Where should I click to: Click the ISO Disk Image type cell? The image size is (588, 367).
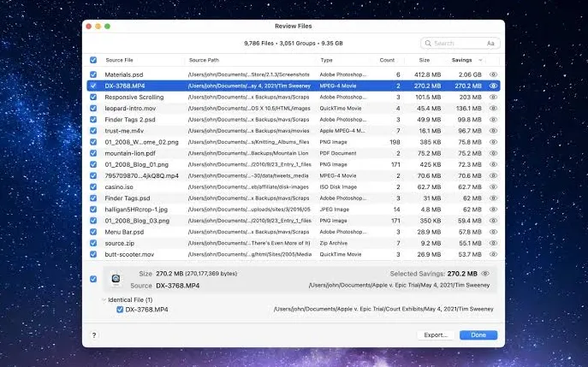(338, 187)
